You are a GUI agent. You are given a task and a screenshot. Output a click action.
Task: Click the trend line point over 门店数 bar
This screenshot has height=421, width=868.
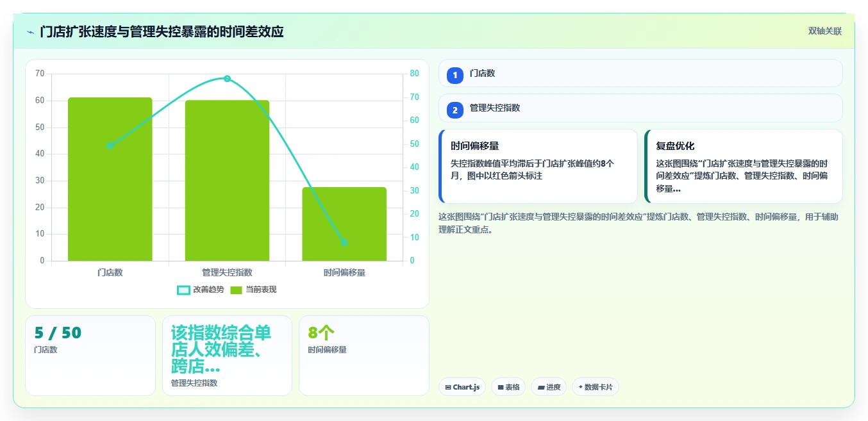click(x=110, y=145)
